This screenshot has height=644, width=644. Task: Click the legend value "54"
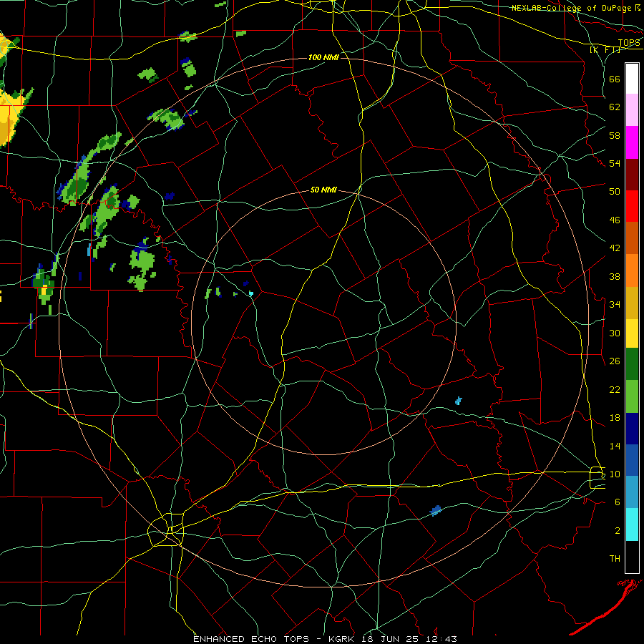tap(615, 163)
